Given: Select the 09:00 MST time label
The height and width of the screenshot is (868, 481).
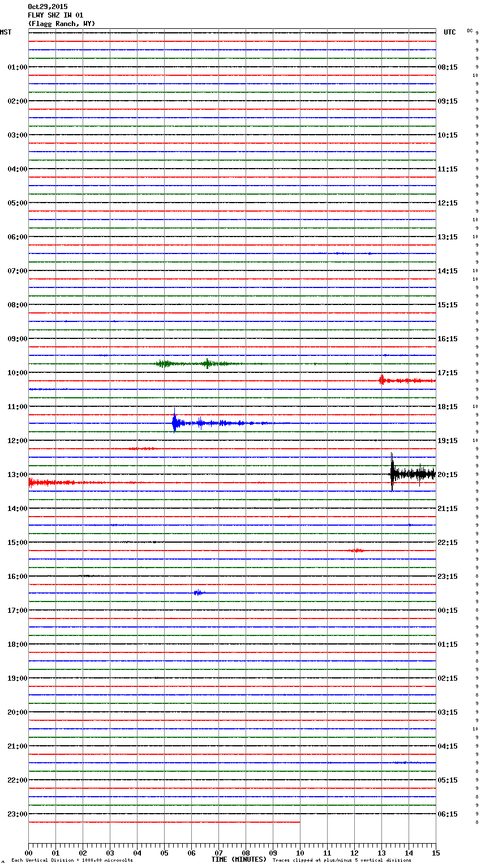Looking at the screenshot, I should [17, 339].
